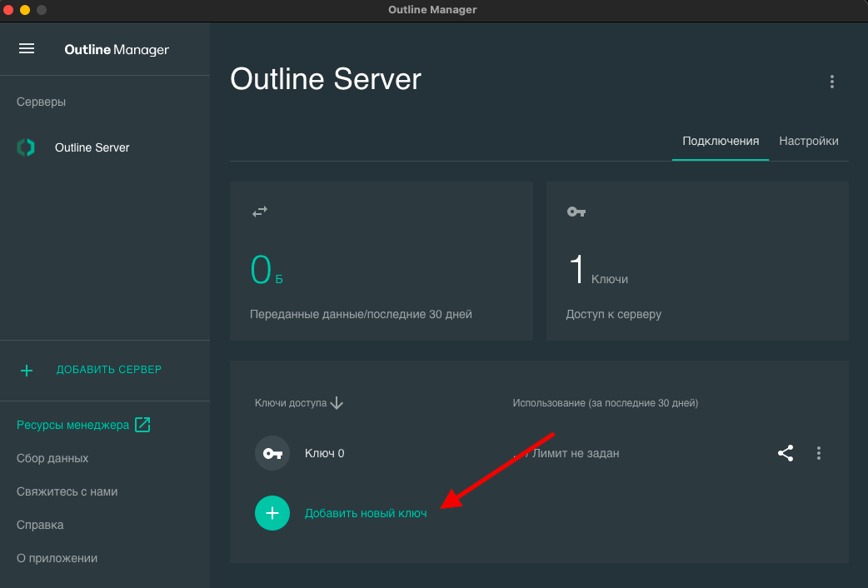Open Ключ 0 three-dot options menu
Image resolution: width=868 pixels, height=588 pixels.
click(x=819, y=453)
